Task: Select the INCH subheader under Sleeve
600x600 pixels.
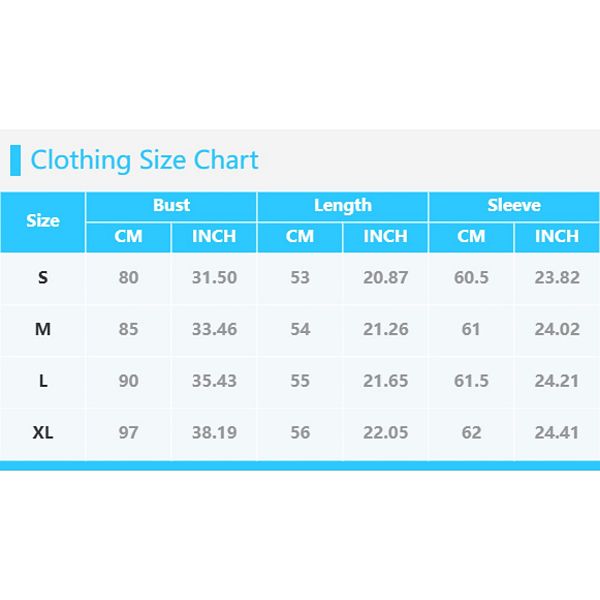Action: pyautogui.click(x=556, y=237)
